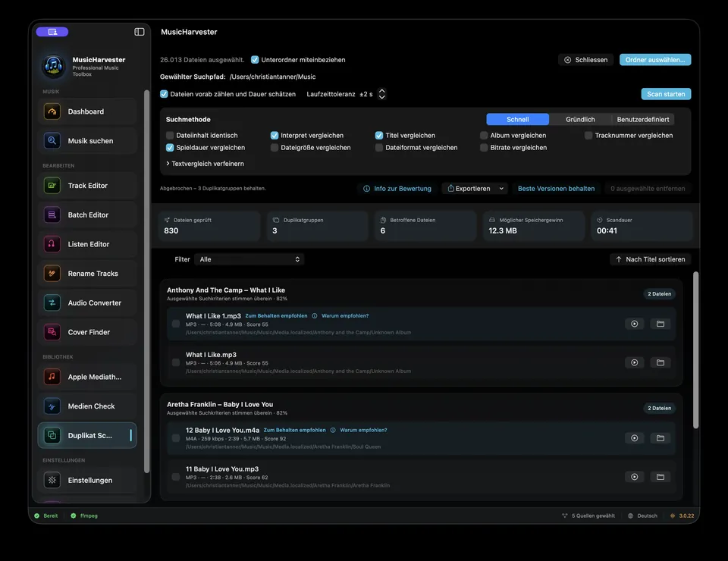Click the Bereit status indicator

[x=46, y=516]
